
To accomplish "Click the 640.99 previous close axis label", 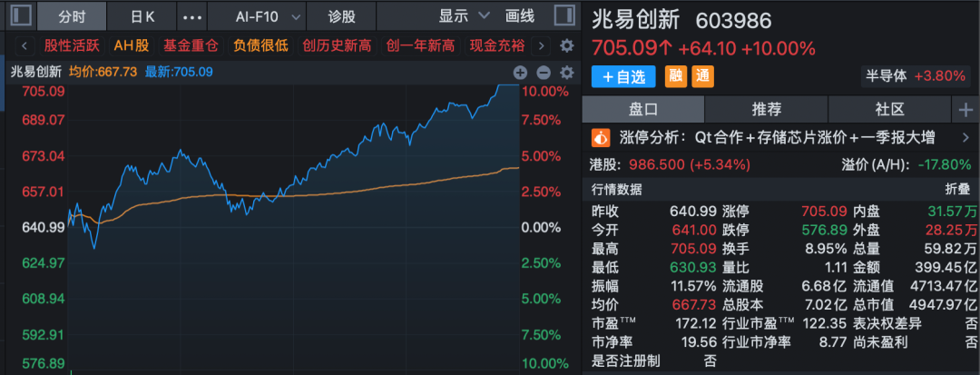I will coord(44,228).
